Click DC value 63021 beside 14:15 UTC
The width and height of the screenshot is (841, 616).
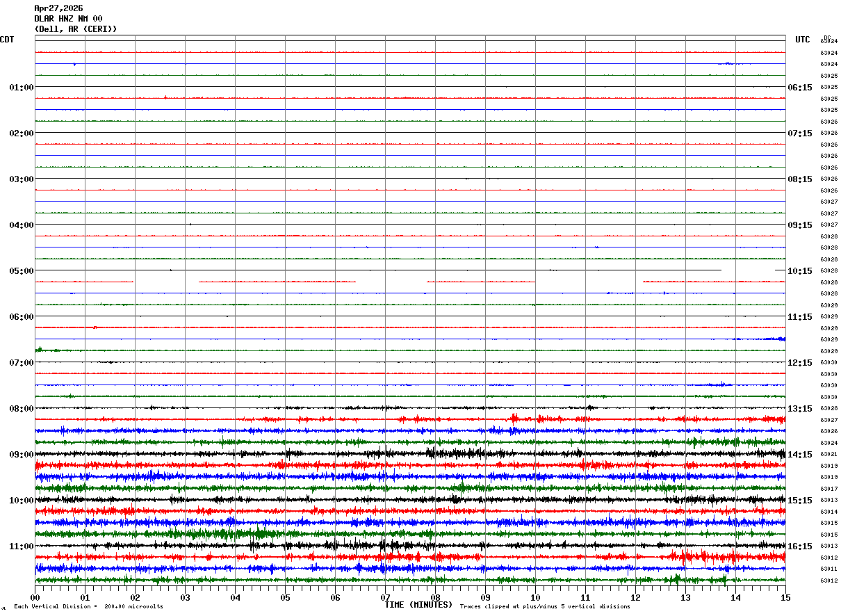click(828, 455)
